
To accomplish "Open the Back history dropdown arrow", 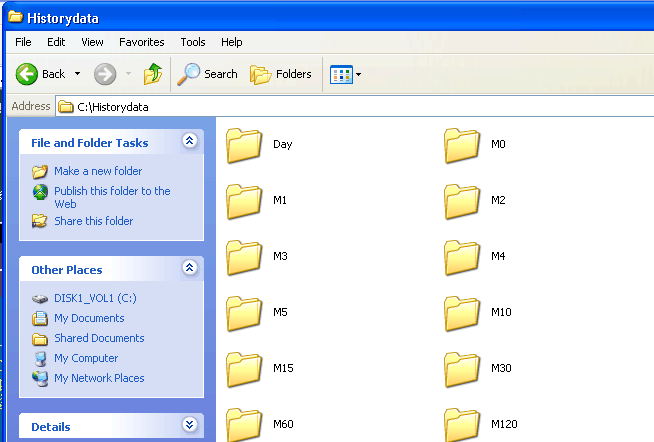I will [x=78, y=74].
